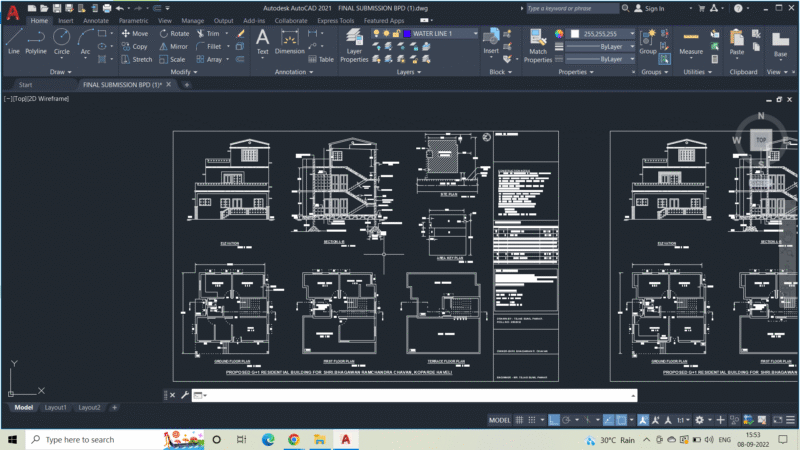Image resolution: width=800 pixels, height=450 pixels.
Task: Toggle ortho mode in status bar
Action: tap(554, 420)
